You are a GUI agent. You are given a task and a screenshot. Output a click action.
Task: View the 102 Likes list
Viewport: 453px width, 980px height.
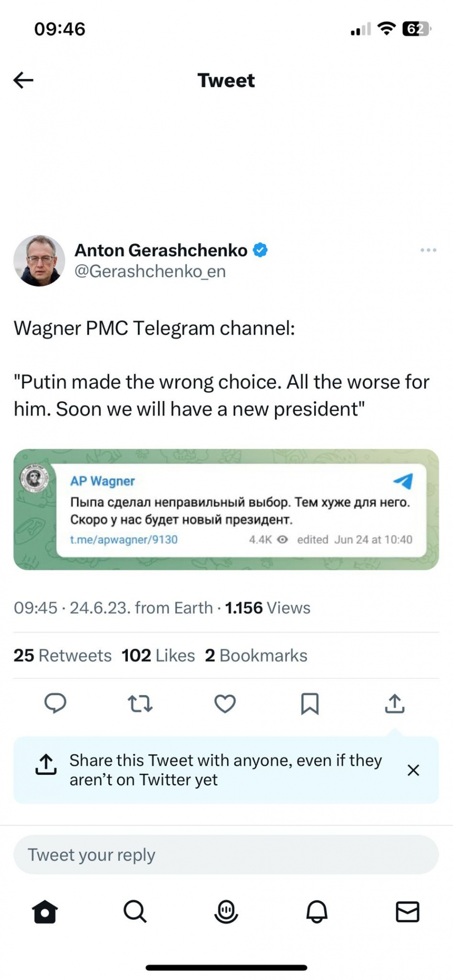(158, 656)
